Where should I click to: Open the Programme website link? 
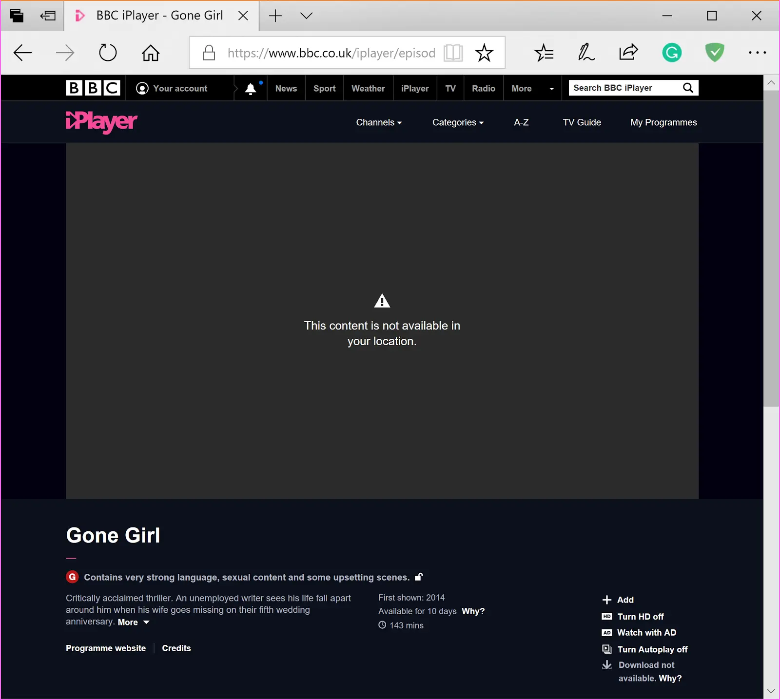(x=106, y=648)
